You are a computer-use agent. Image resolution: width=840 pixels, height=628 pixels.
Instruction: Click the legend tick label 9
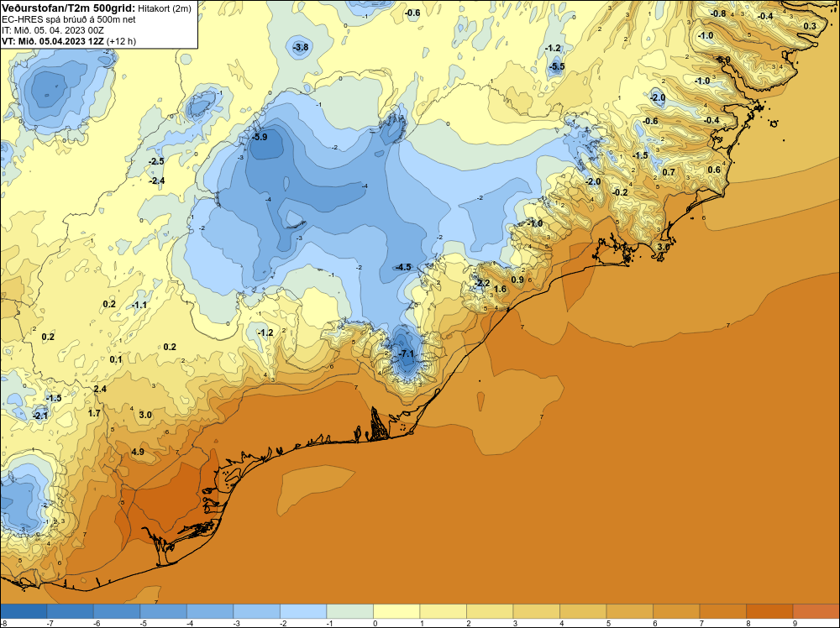click(795, 623)
